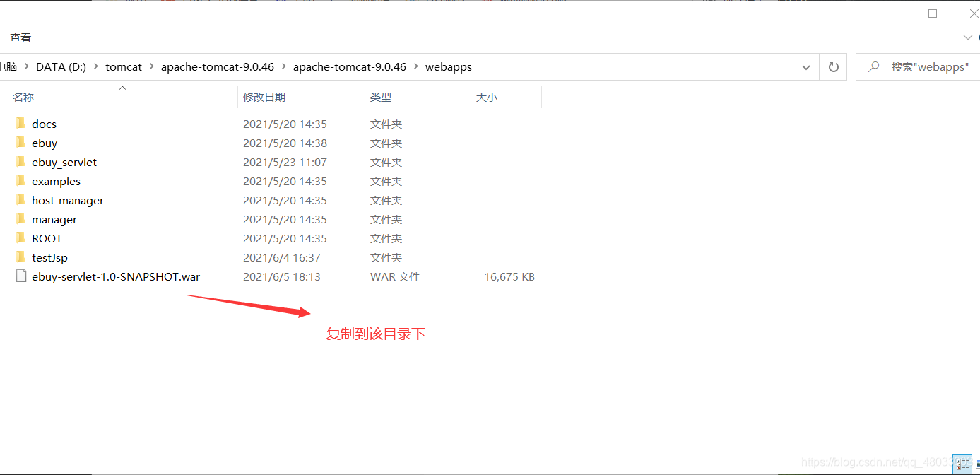Viewport: 980px width, 475px height.
Task: Click the 16,675 KB size cell
Action: coord(509,276)
